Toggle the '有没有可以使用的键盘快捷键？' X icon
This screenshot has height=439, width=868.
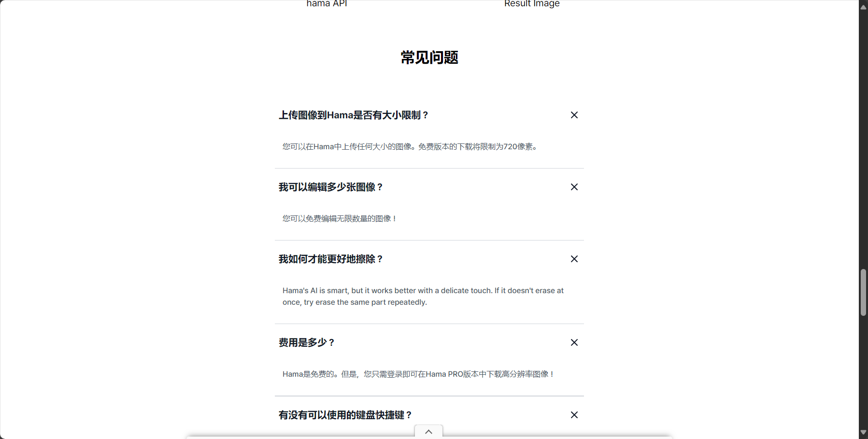click(x=574, y=415)
